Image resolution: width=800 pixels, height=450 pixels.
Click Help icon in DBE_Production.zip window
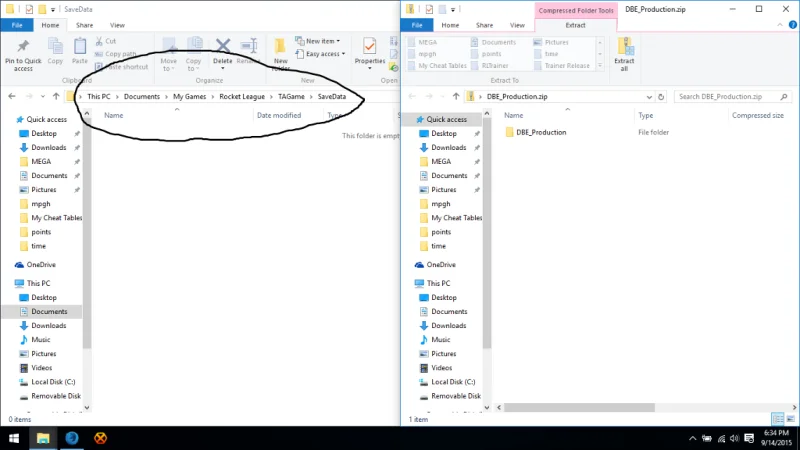click(792, 24)
